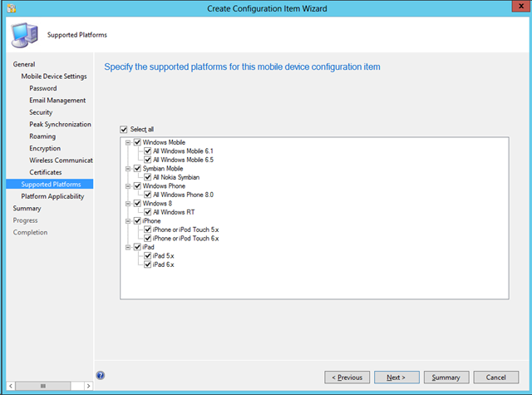Click the Previous button
Viewport: 532px width, 395px height.
[x=347, y=377]
